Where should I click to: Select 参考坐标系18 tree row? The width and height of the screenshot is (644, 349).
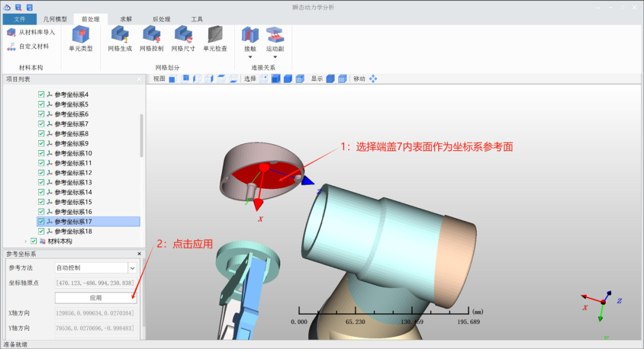[x=88, y=231]
